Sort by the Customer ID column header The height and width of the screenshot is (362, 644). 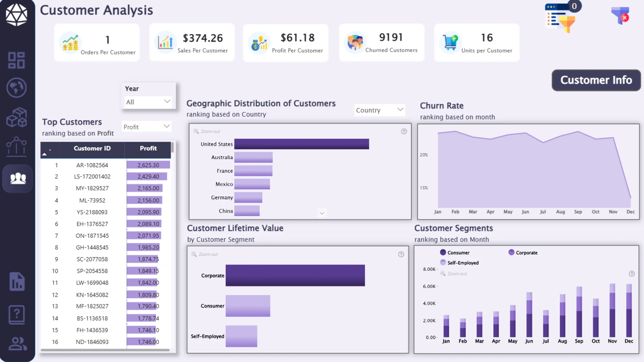pos(92,148)
